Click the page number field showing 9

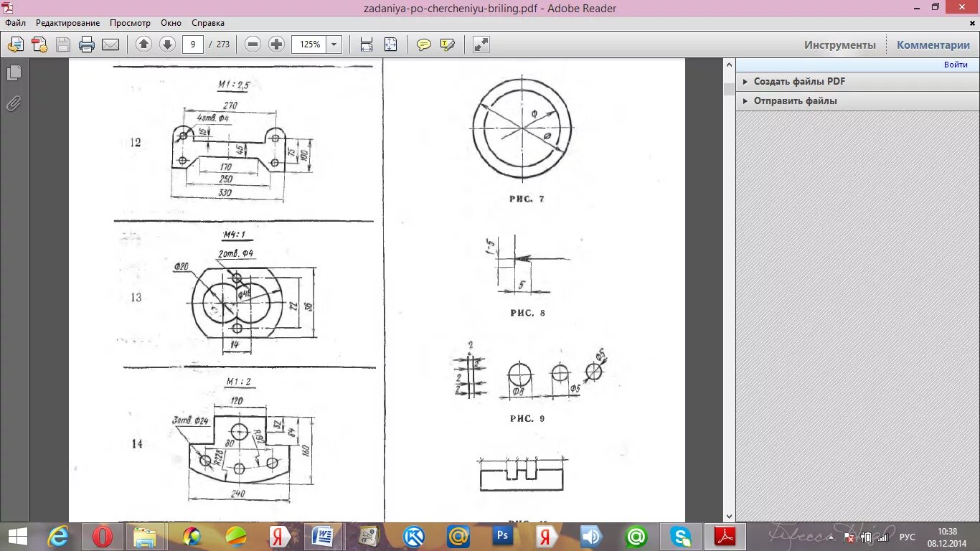(x=192, y=44)
